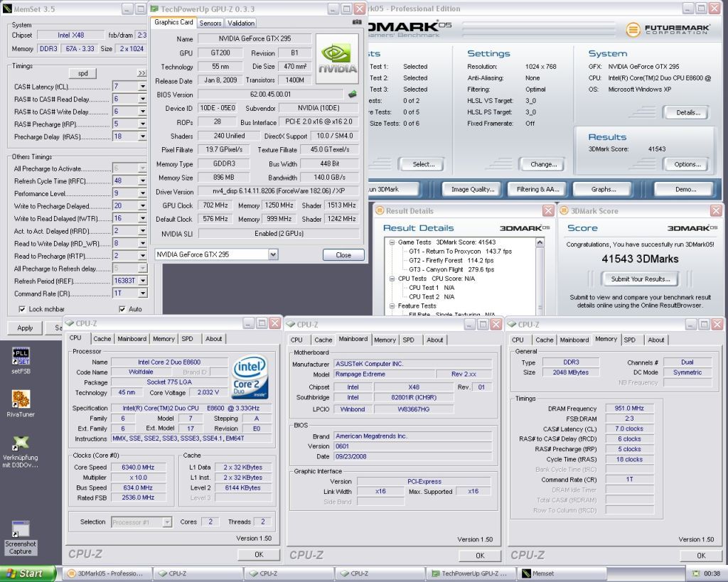
Task: Open the Verknüpfung mit D3DOv desktop shortcut
Action: 21,451
